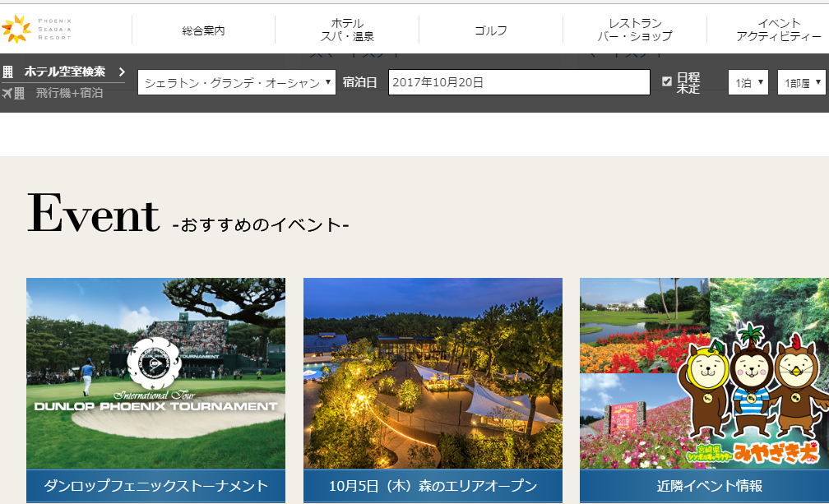Click the Phoenix Seagaia Resort logo

tap(36, 29)
